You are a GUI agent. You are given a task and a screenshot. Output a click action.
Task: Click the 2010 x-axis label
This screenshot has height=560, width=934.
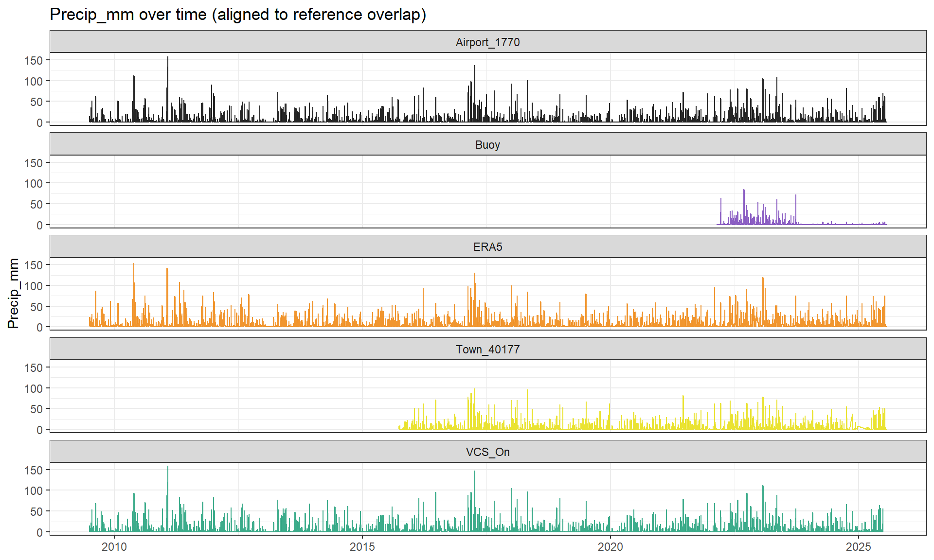point(114,547)
